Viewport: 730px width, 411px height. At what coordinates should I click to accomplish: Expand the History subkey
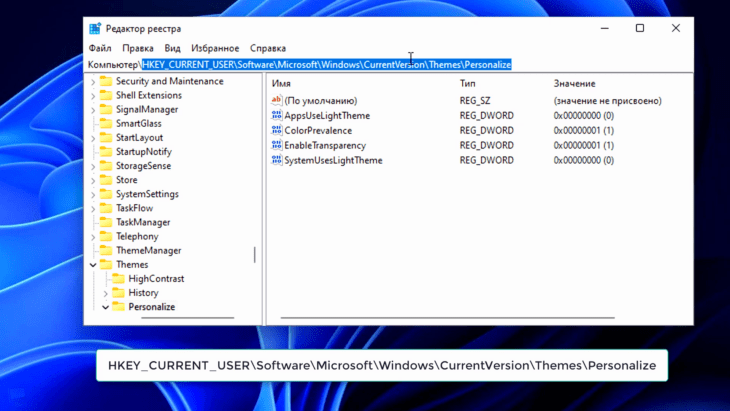pyautogui.click(x=105, y=293)
